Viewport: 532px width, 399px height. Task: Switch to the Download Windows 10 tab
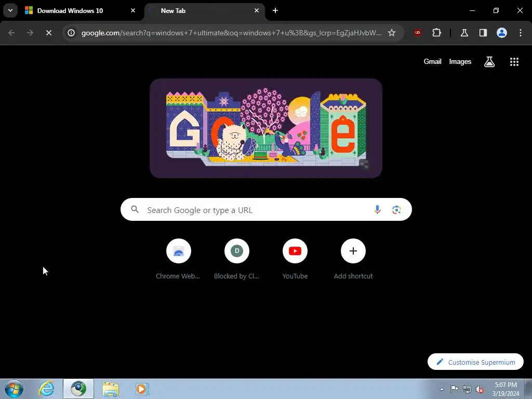pyautogui.click(x=80, y=11)
